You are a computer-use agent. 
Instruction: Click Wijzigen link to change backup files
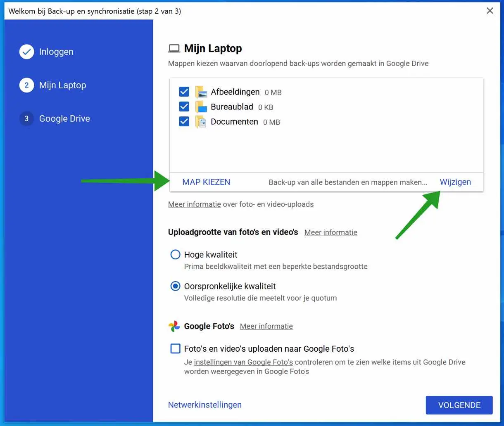[x=455, y=182]
